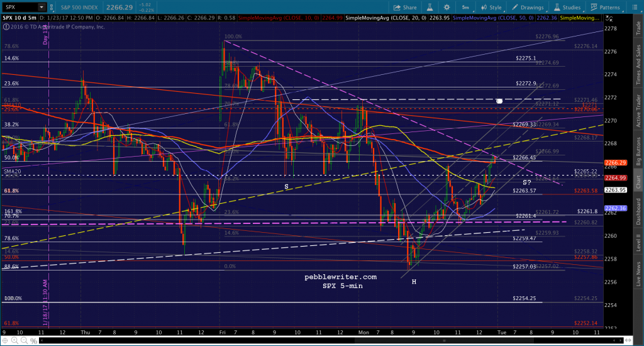Viewport: 644px width, 346px height.
Task: Click the symbol link icon beside SPX
Action: tap(52, 7)
